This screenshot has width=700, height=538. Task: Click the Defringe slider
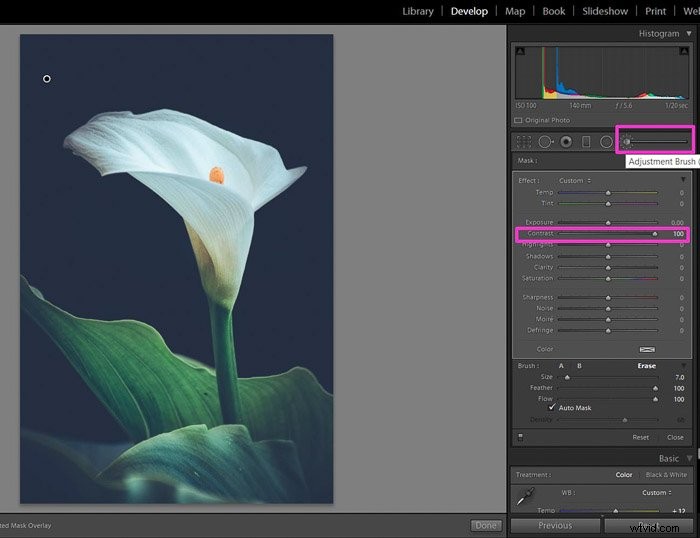tap(608, 331)
